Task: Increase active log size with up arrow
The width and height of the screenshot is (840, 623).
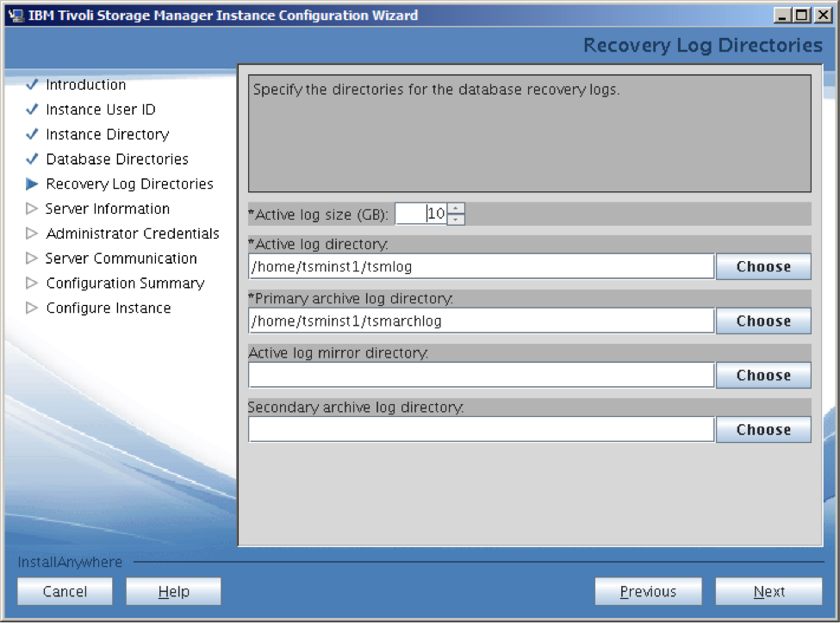Action: coord(456,209)
